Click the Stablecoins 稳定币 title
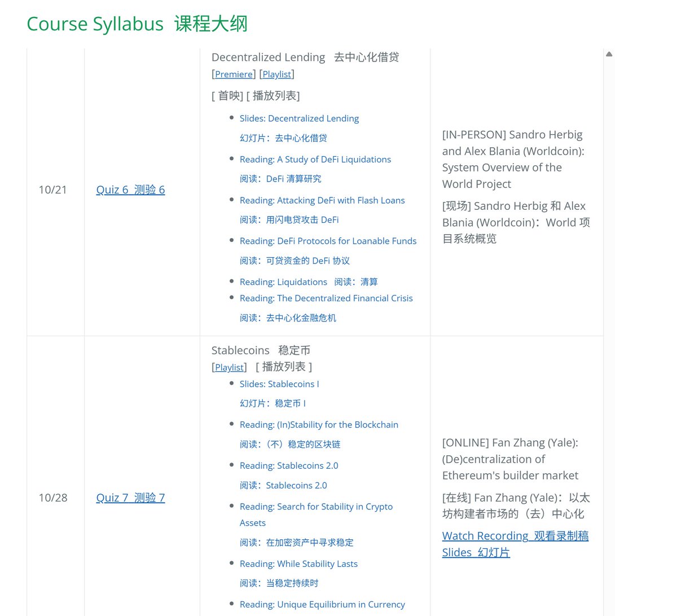Viewport: 677px width, 616px height. tap(261, 350)
